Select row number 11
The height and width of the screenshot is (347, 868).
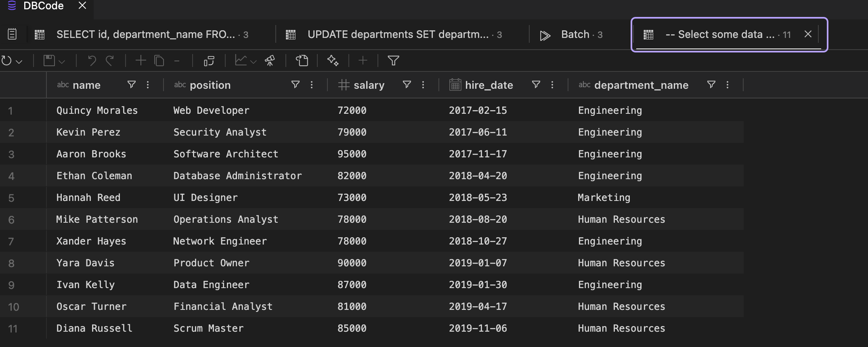coord(13,328)
